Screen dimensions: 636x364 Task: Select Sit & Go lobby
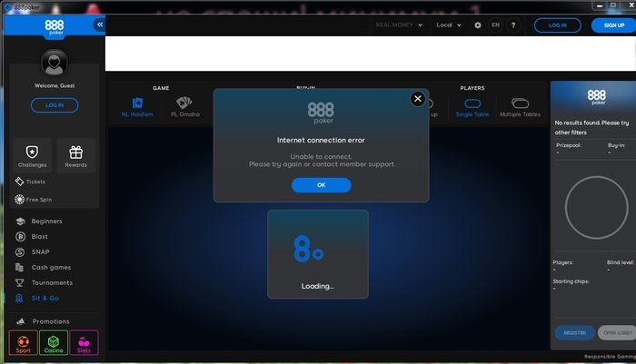tap(37, 299)
